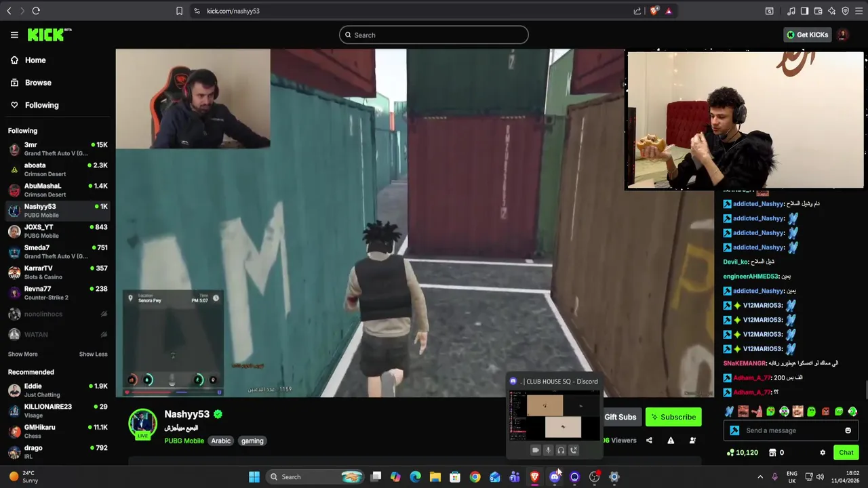Click Nashyy53 streamer avatar
Screen dimensions: 868x488
click(x=142, y=424)
